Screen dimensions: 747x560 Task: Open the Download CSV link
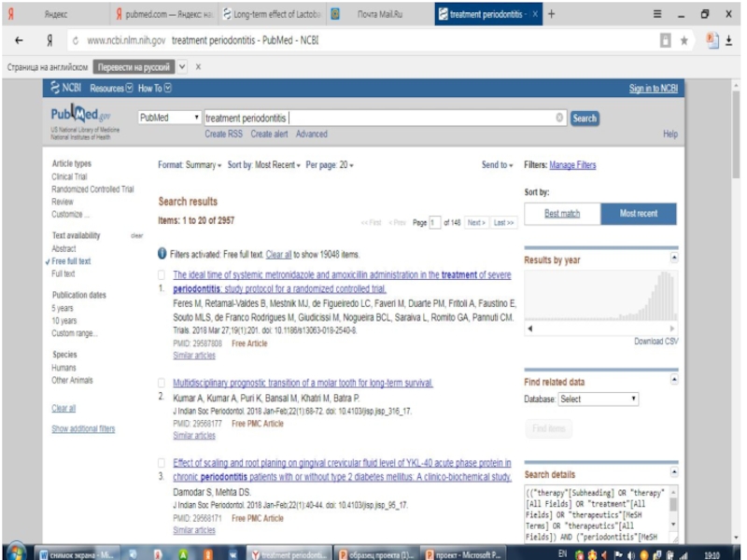(655, 342)
